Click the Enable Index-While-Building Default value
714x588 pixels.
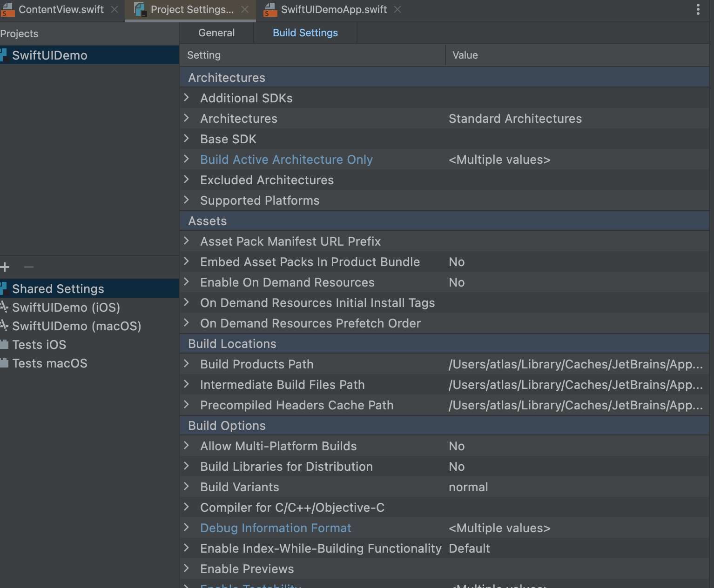[469, 548]
